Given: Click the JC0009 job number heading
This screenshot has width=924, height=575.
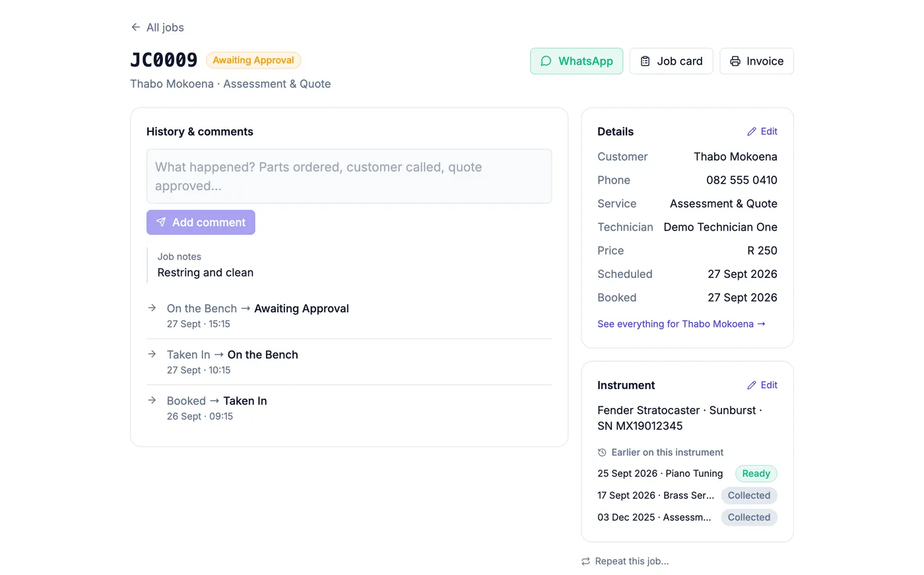Looking at the screenshot, I should [x=164, y=60].
